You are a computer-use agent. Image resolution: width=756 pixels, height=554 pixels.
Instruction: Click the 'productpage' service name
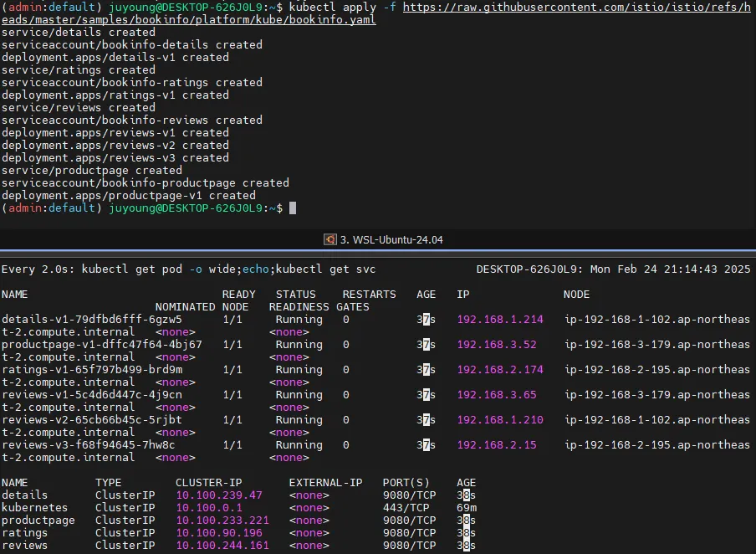click(x=38, y=521)
